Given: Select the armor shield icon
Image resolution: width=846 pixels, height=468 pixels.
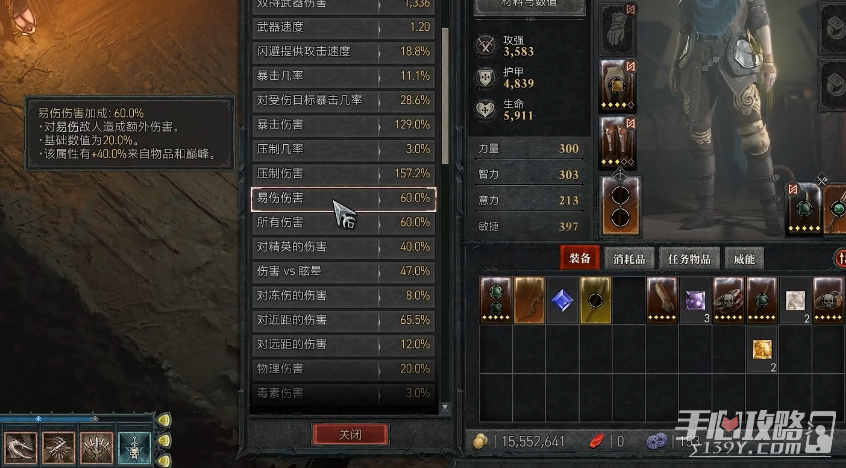Looking at the screenshot, I should [485, 78].
